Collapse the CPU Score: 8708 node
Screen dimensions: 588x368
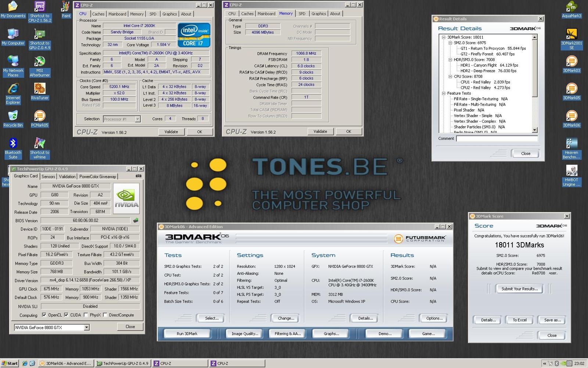pos(450,77)
